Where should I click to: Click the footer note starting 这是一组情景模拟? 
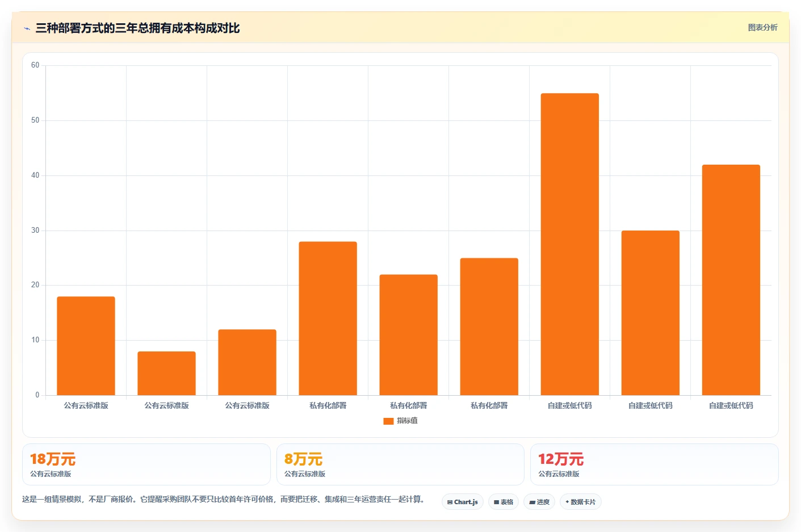pos(223,500)
